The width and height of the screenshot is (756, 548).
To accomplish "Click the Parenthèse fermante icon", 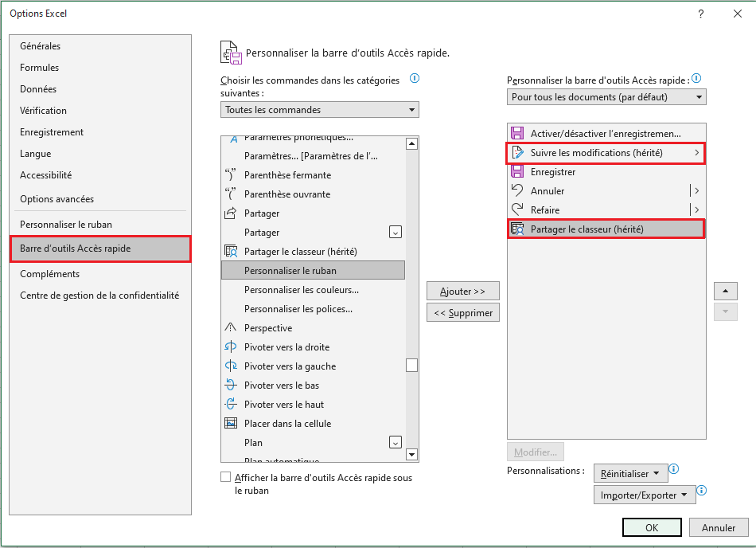I will 231,174.
